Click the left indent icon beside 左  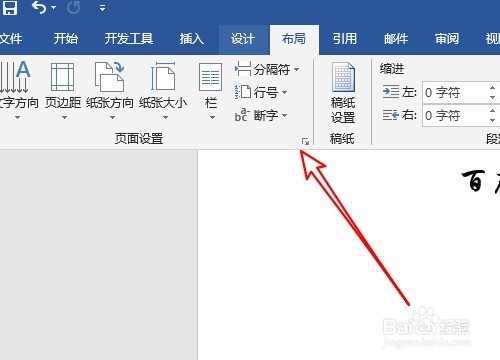pyautogui.click(x=391, y=92)
